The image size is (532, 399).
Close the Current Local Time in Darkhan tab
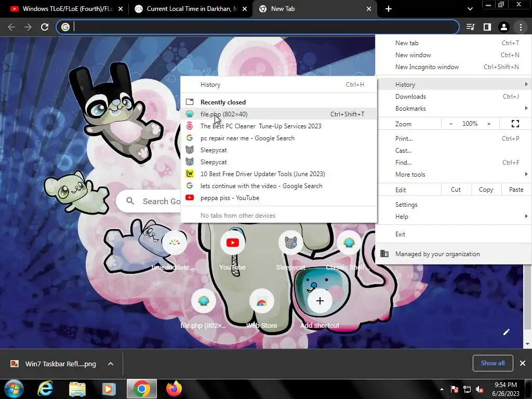(245, 9)
